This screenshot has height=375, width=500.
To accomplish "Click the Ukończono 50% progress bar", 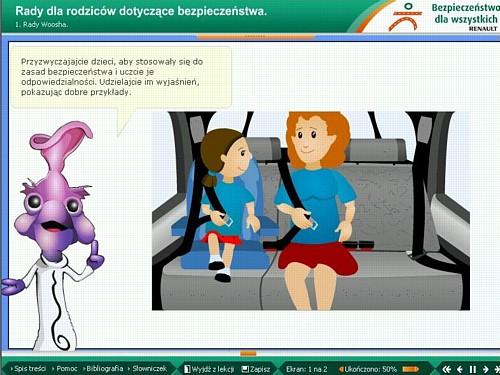I will pyautogui.click(x=411, y=369).
